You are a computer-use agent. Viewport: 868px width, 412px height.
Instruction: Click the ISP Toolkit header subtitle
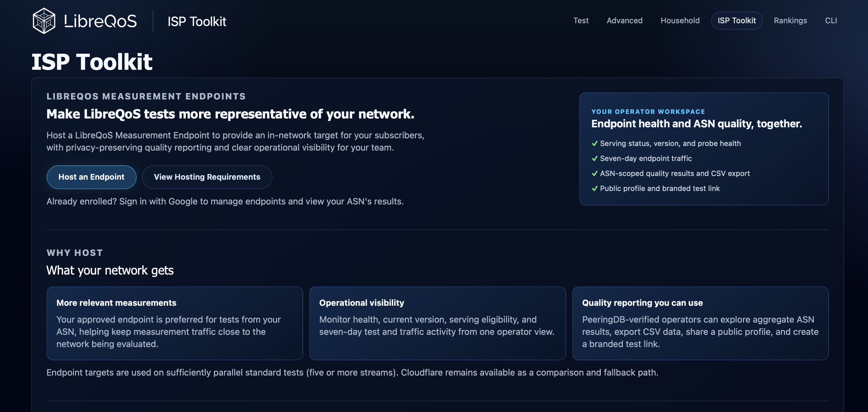point(197,21)
